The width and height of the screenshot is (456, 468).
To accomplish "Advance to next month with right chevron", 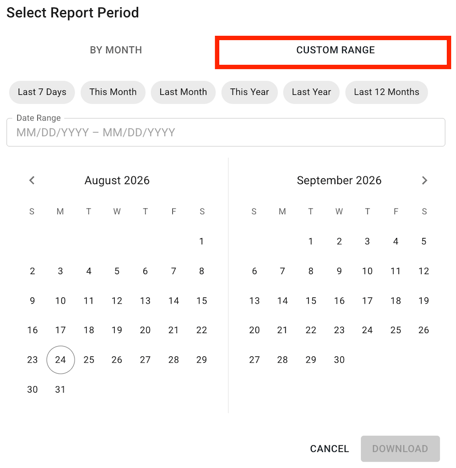I will point(424,180).
